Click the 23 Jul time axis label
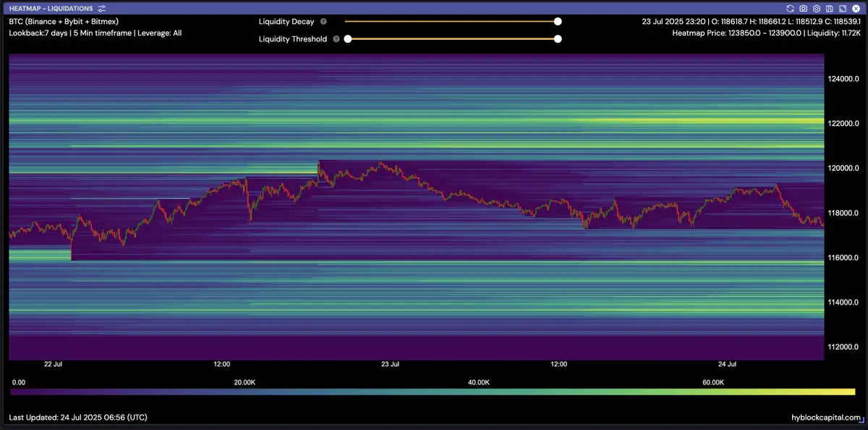Image resolution: width=868 pixels, height=430 pixels. click(390, 364)
